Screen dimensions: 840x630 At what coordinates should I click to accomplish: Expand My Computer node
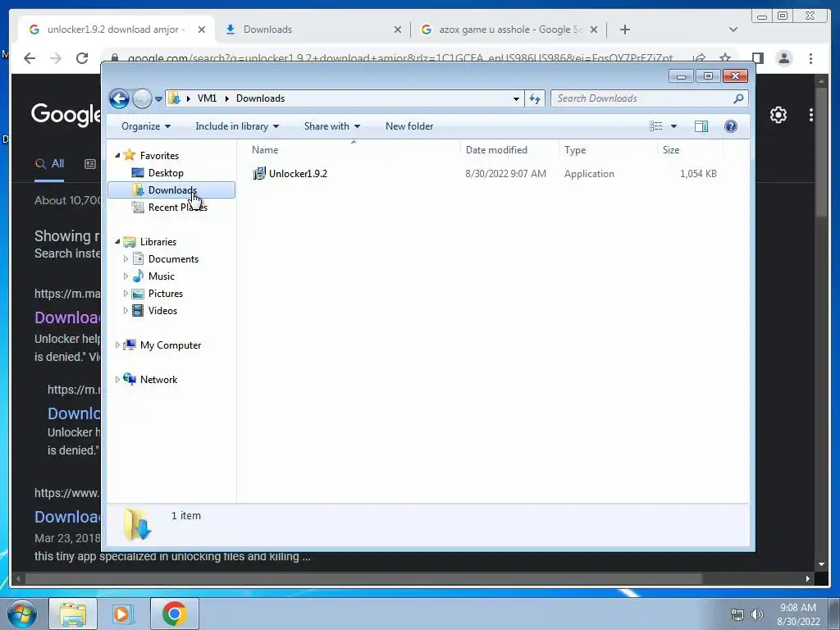click(117, 345)
